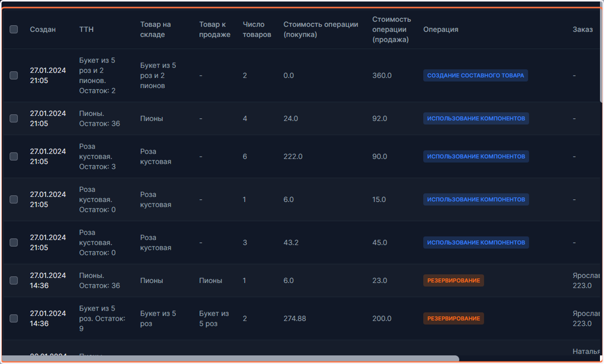604x364 pixels.
Task: Click TTN cell 'Букет из 5 роз и 2 пионов. Остаток: 2'
Action: tap(98, 76)
